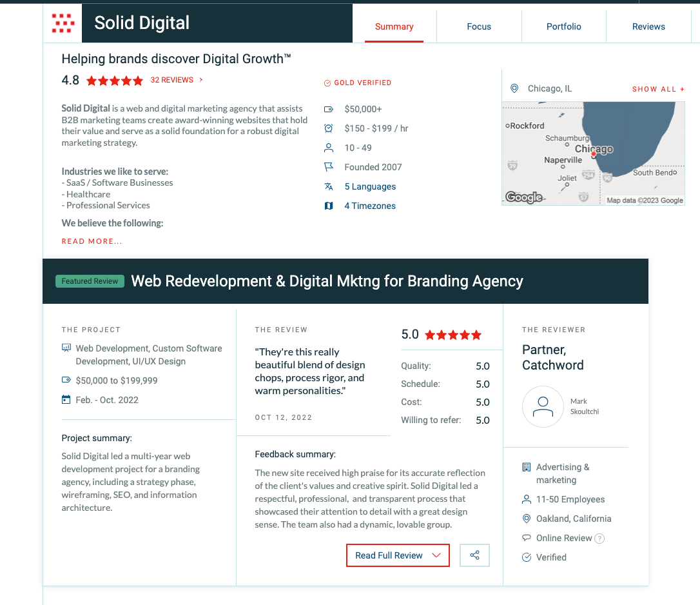The width and height of the screenshot is (700, 605).
Task: Click the Willing to refer: 5.0 row
Action: click(x=445, y=420)
